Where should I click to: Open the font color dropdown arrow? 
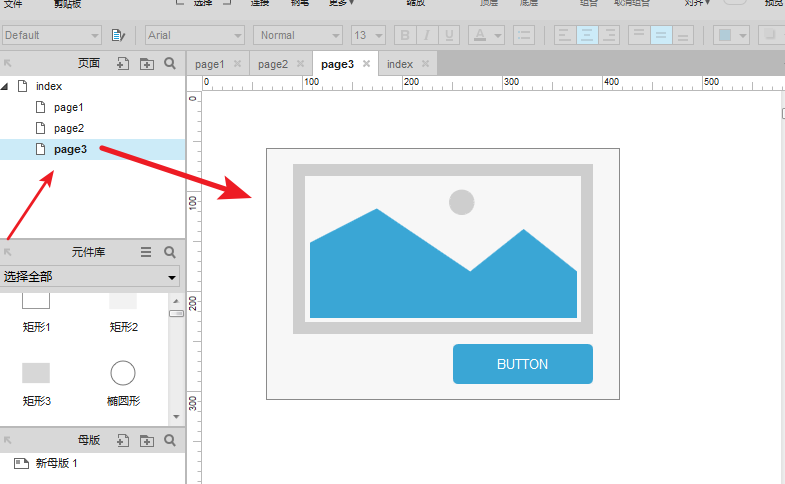click(x=498, y=36)
